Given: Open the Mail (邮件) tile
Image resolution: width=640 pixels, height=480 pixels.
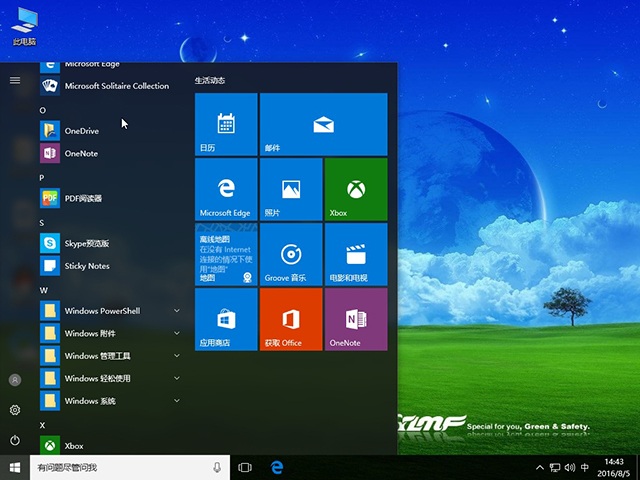Looking at the screenshot, I should (323, 124).
